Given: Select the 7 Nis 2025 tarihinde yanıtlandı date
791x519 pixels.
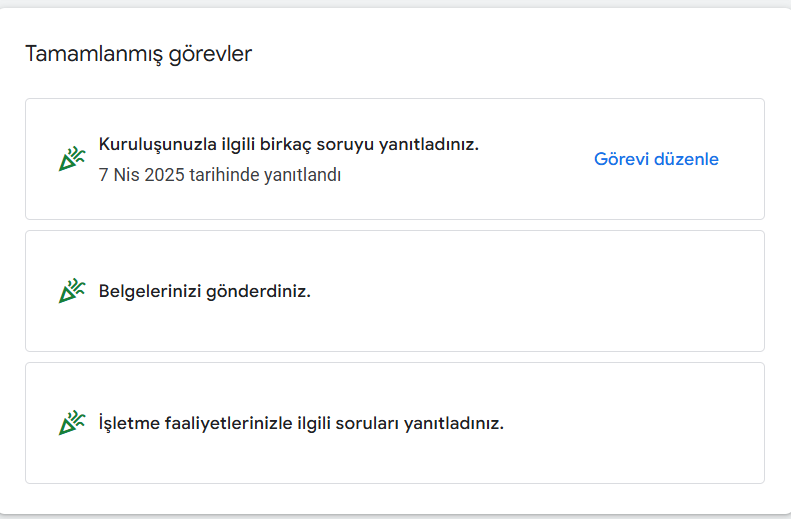Looking at the screenshot, I should [220, 175].
